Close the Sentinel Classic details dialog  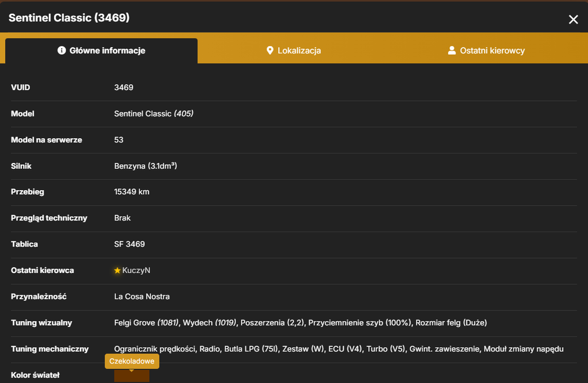tap(573, 19)
